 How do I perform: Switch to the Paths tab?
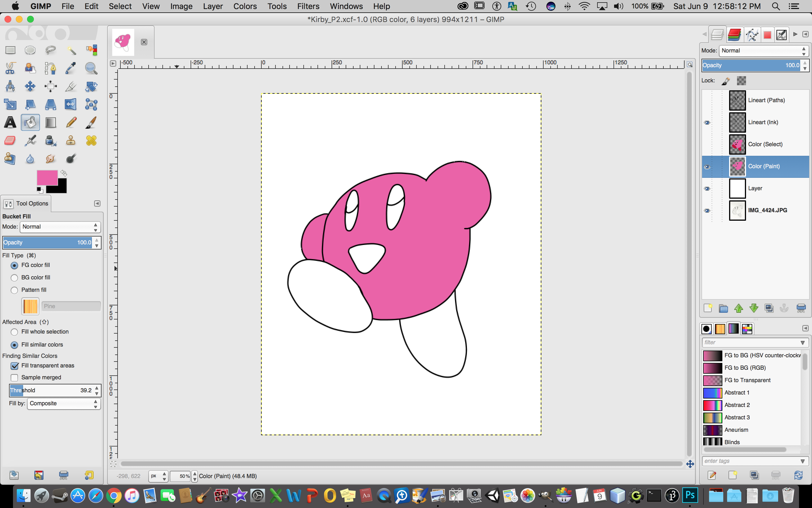pos(752,35)
